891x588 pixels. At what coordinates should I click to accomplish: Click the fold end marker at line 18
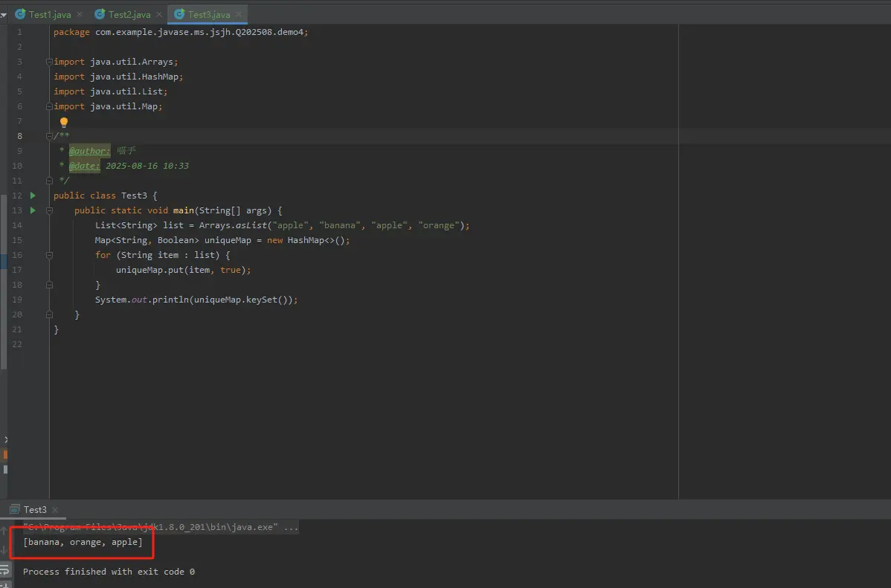[x=49, y=285]
